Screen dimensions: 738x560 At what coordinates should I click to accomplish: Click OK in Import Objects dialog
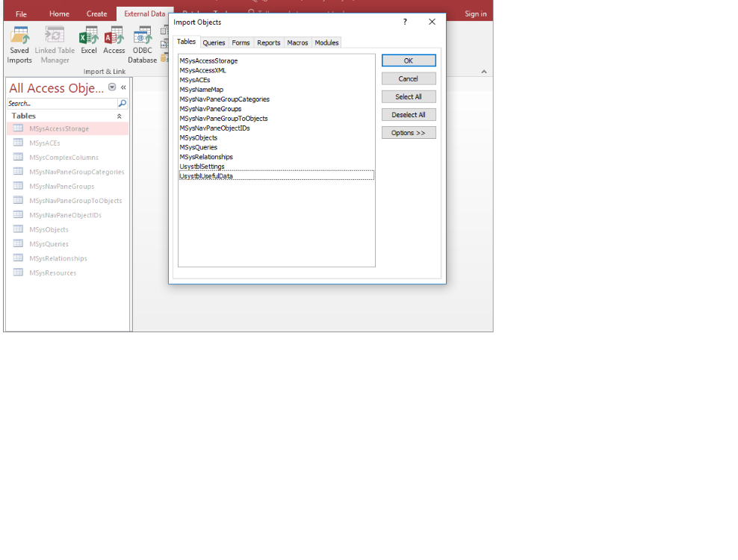[409, 60]
